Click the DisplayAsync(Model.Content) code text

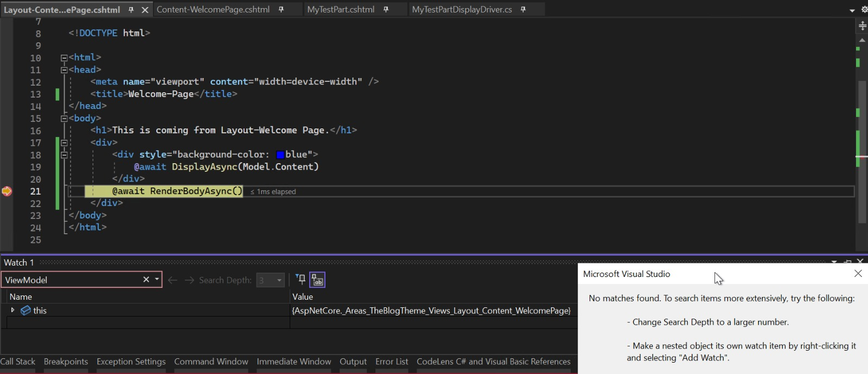(x=245, y=167)
